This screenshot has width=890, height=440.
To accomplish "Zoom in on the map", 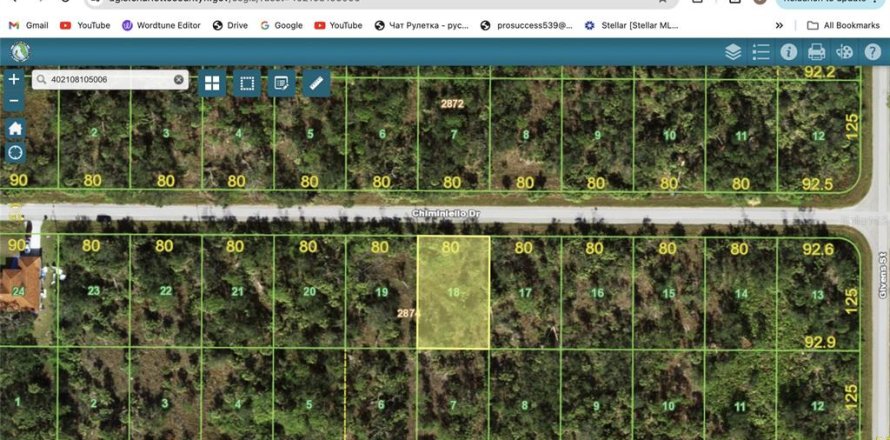I will [x=14, y=79].
